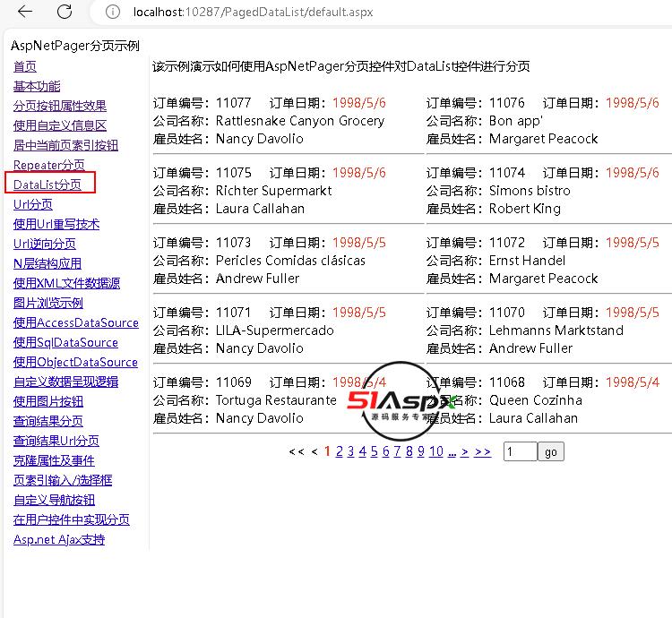Screen dimensions: 672x618
Task: Go to page 4 in the pager
Action: pos(363,451)
